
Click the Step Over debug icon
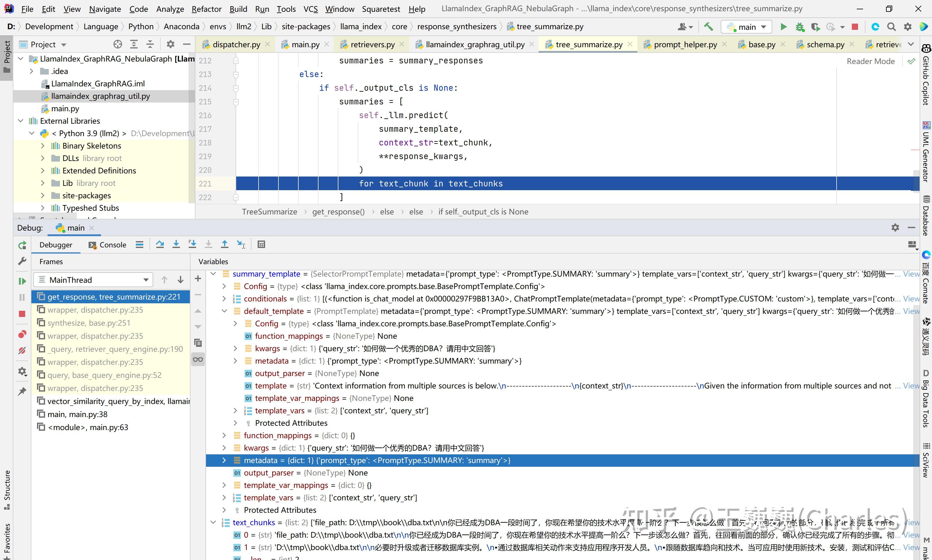point(160,245)
